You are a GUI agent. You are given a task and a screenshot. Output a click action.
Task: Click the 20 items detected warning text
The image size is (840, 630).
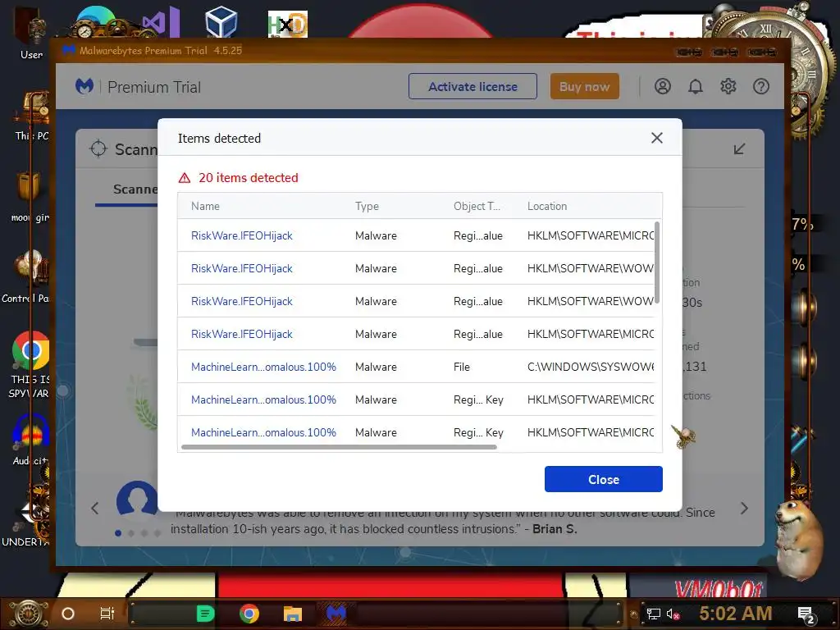248,178
